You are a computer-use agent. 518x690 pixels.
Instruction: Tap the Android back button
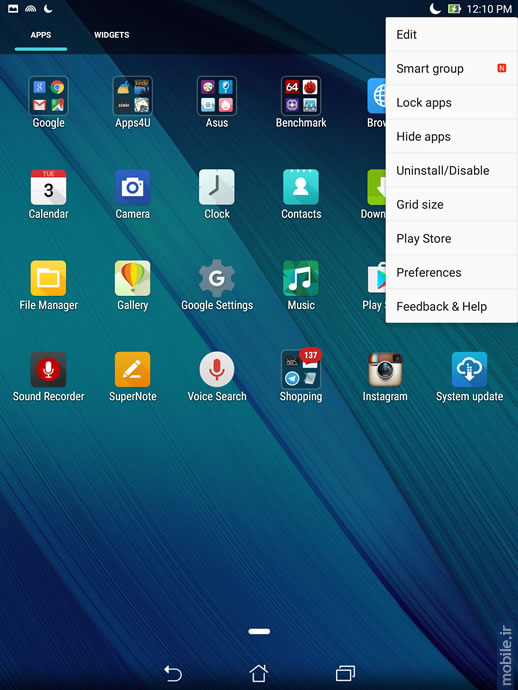[x=173, y=674]
